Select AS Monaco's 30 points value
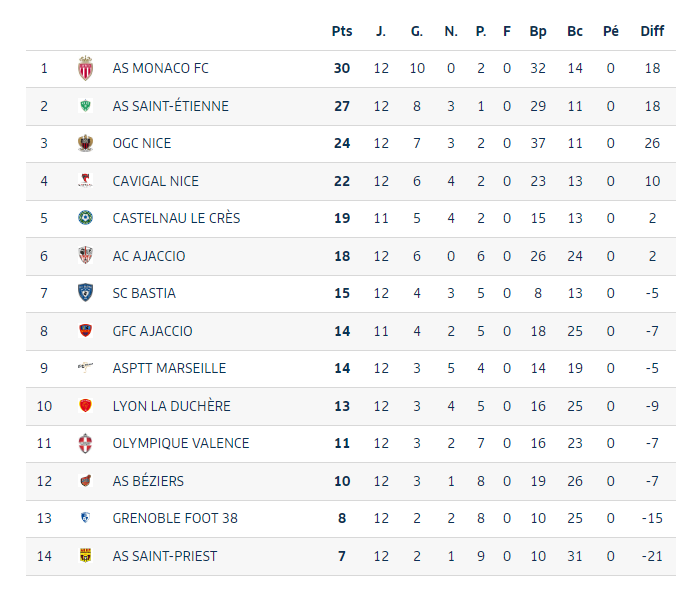The image size is (692, 591). tap(342, 68)
